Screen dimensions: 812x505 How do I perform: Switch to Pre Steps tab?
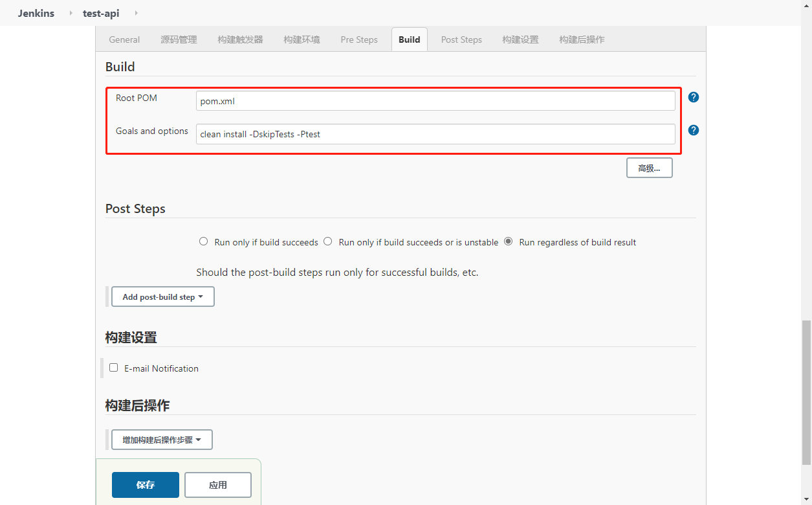coord(359,39)
